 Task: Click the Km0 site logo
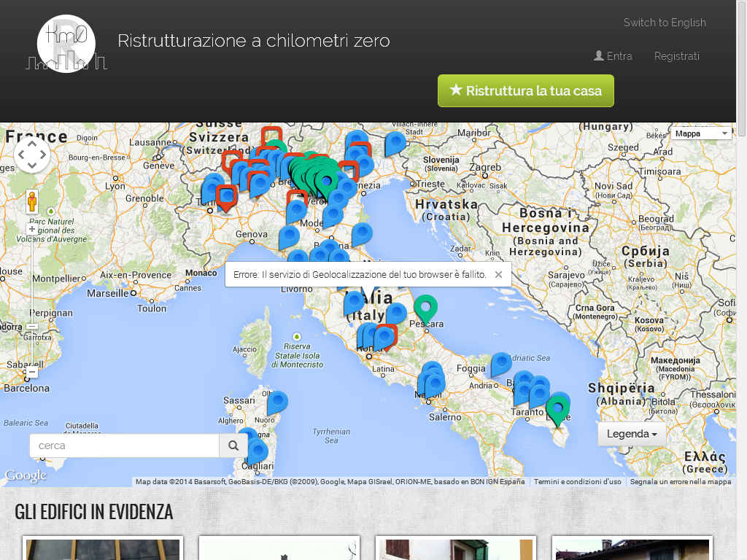[x=66, y=44]
